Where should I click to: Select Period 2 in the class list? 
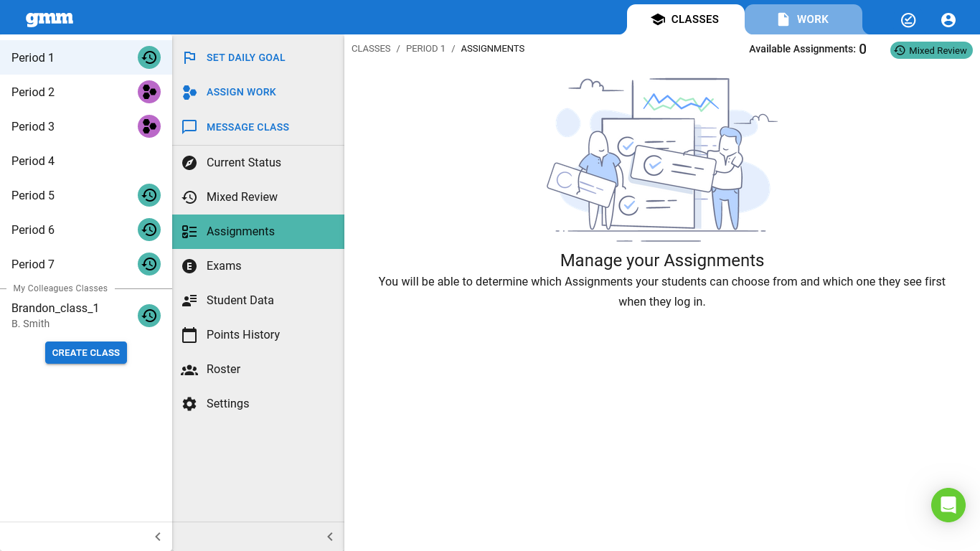pyautogui.click(x=86, y=92)
